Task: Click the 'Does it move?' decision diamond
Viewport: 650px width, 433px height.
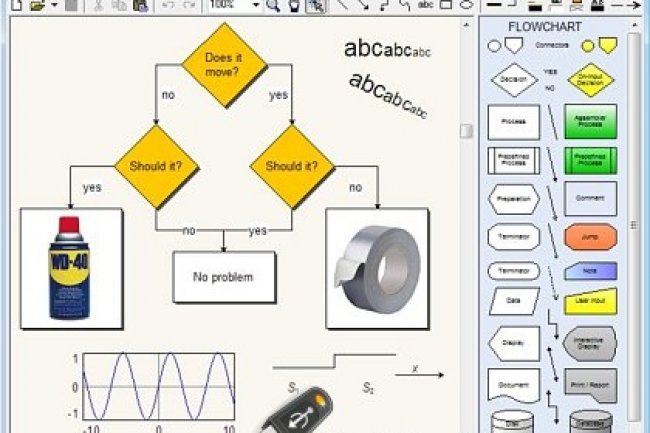Action: (223, 65)
